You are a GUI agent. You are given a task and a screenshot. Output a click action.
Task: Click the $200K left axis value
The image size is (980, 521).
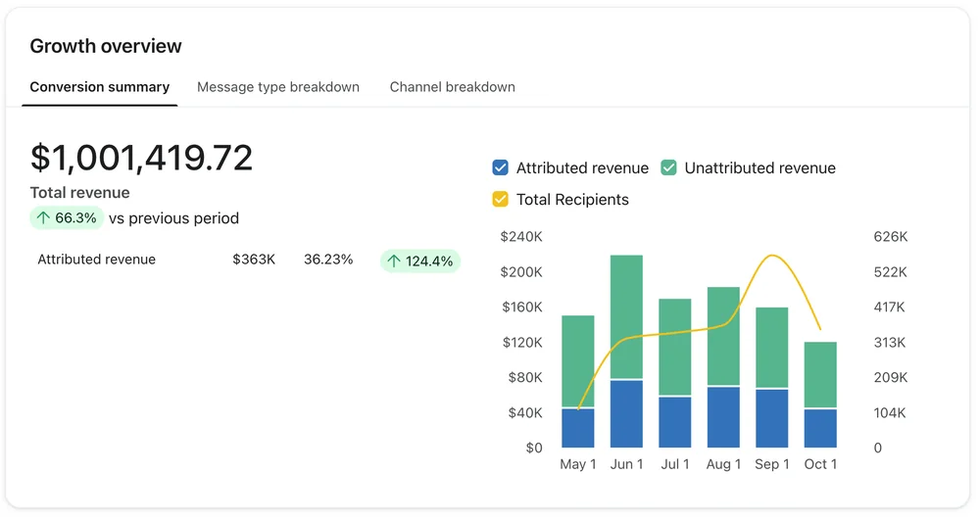tap(521, 271)
